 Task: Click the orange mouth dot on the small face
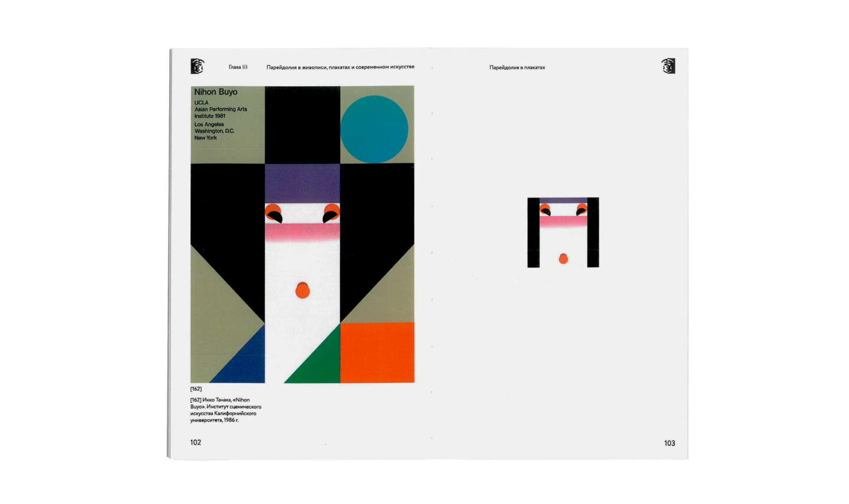pyautogui.click(x=563, y=259)
